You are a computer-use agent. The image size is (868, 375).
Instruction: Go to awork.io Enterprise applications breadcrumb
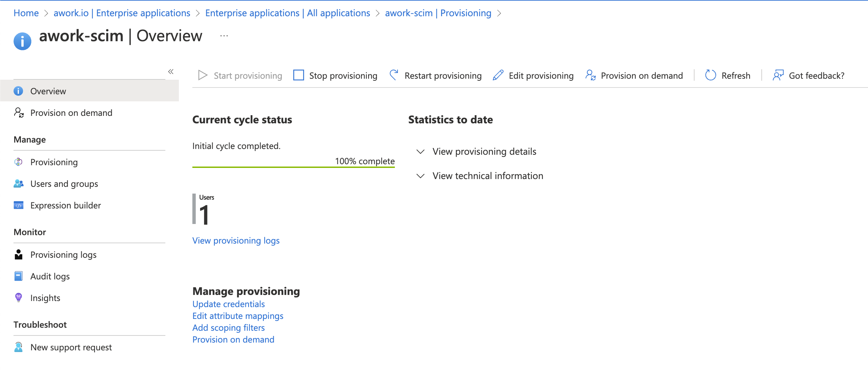pyautogui.click(x=122, y=13)
